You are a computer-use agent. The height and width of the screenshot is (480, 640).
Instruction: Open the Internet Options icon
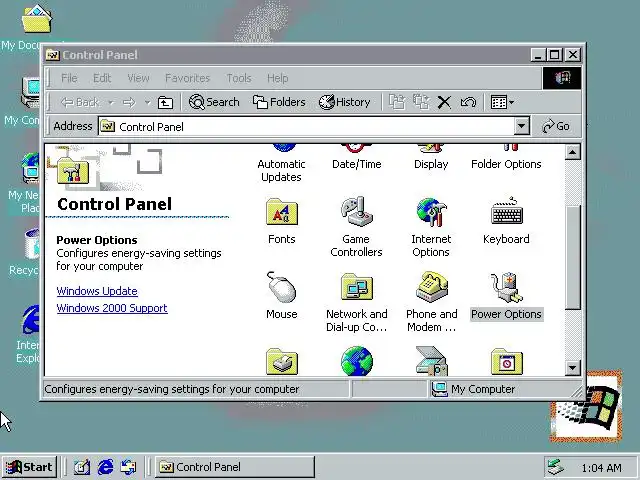(431, 212)
